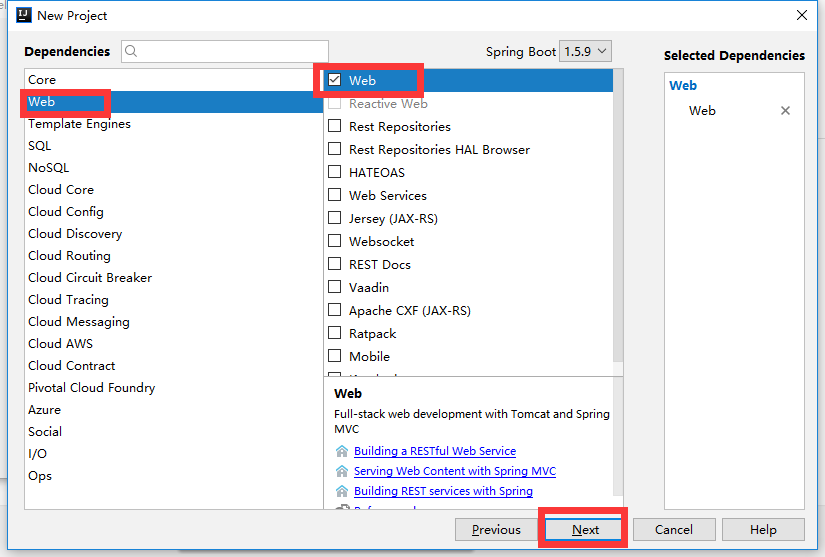Click the search magnifier icon

[131, 51]
